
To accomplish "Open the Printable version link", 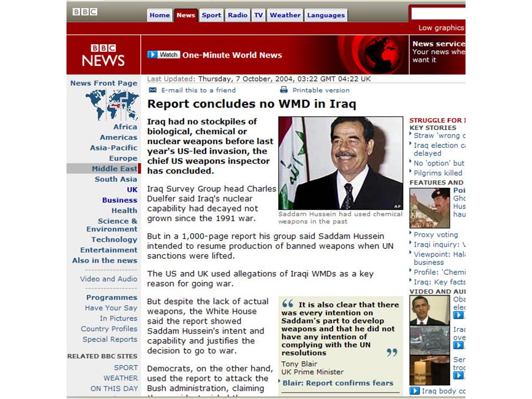I will click(321, 90).
